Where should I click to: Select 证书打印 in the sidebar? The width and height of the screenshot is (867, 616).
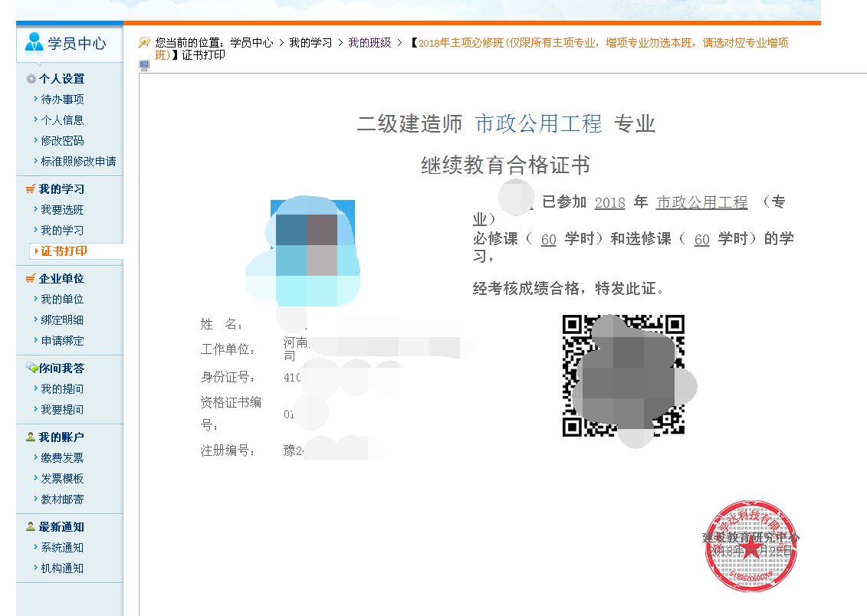[64, 251]
